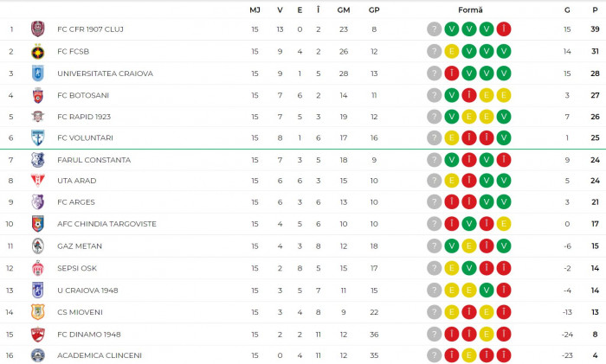Click the MJ matches-played column header
The height and width of the screenshot is (364, 606).
[255, 10]
